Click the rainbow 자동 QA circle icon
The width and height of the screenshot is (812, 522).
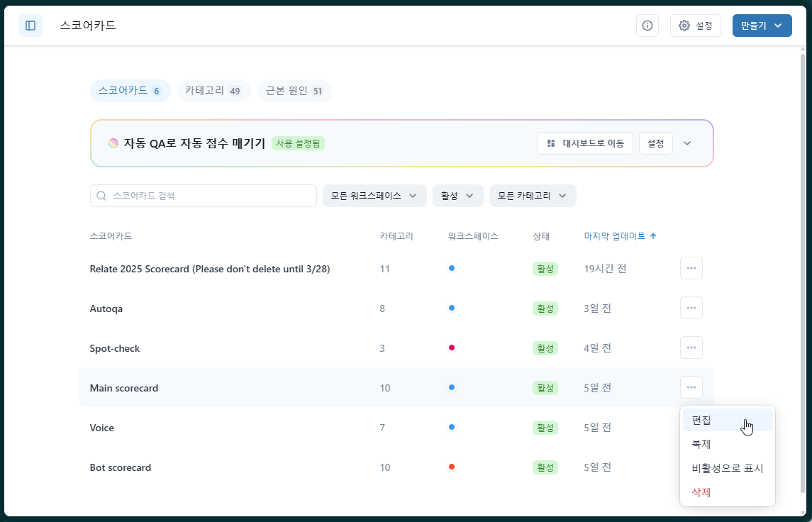point(113,143)
